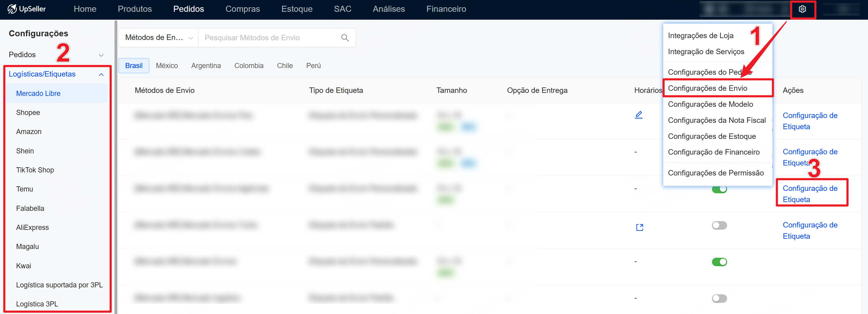Open the Estoque top navigation menu

pos(297,9)
